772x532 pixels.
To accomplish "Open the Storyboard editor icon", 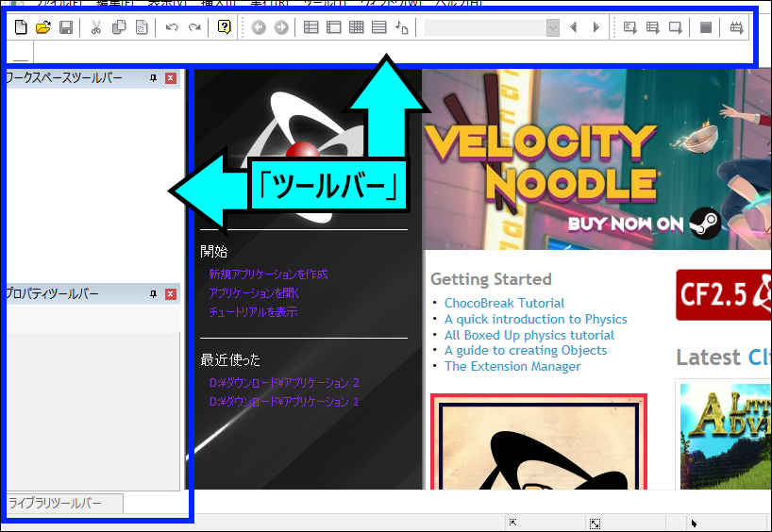I will [310, 27].
